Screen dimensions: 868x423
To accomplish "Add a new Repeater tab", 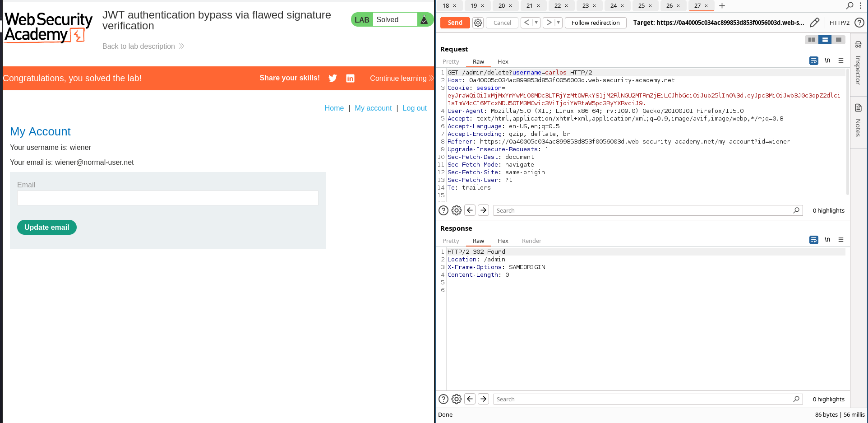I will click(x=722, y=5).
